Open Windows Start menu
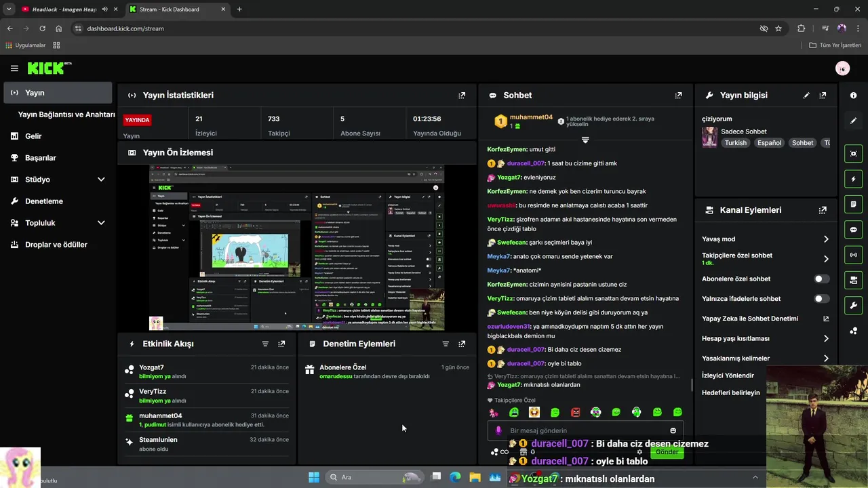Viewport: 868px width, 488px height. 314,477
